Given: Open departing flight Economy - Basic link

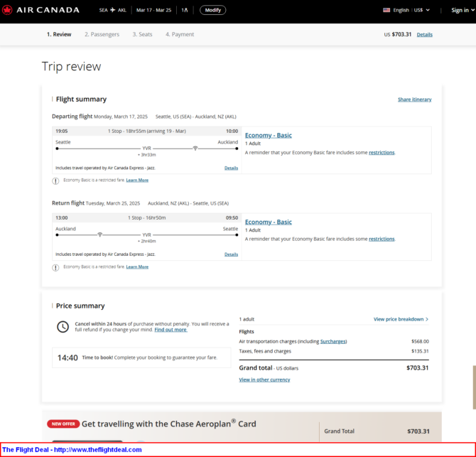Looking at the screenshot, I should click(x=269, y=135).
